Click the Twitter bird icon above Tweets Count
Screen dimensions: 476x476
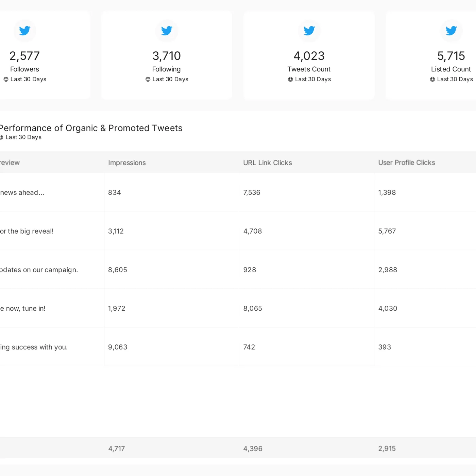[x=309, y=31]
